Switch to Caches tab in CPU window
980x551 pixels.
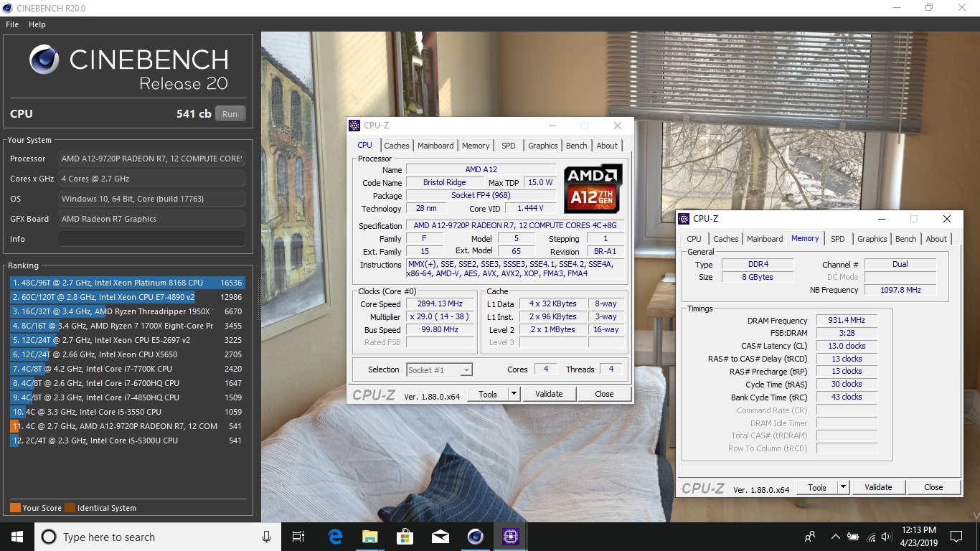tap(396, 146)
